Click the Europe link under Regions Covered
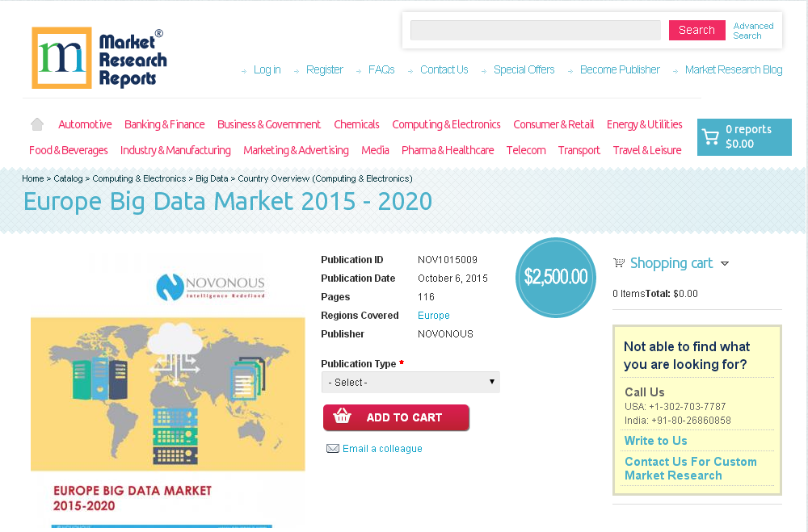The height and width of the screenshot is (532, 808). pos(433,315)
